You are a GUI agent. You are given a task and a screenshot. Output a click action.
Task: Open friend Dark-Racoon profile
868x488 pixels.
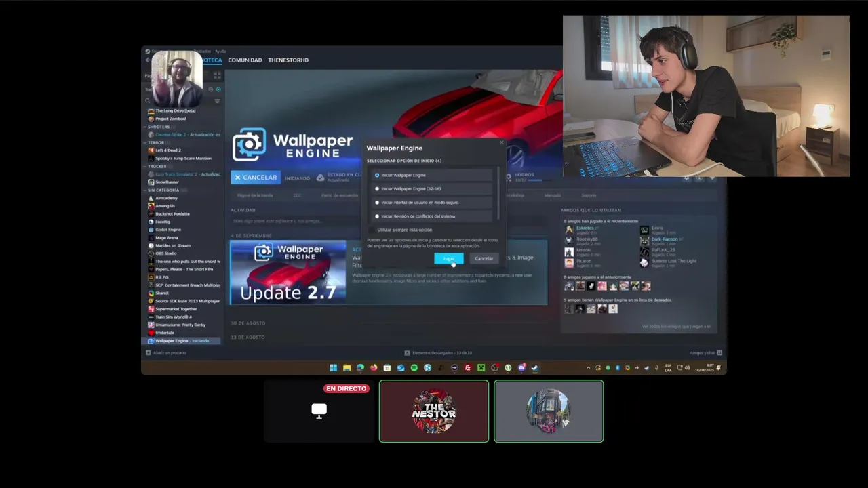tap(665, 239)
